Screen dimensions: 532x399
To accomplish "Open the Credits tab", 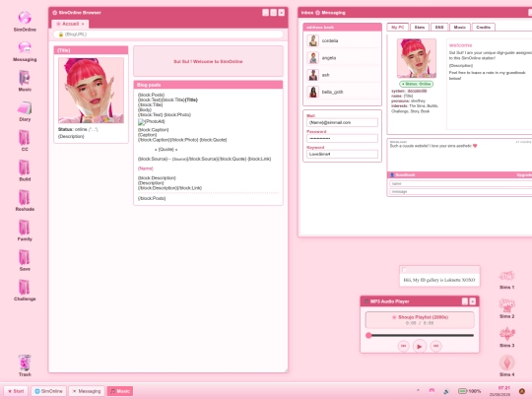I will coord(483,28).
